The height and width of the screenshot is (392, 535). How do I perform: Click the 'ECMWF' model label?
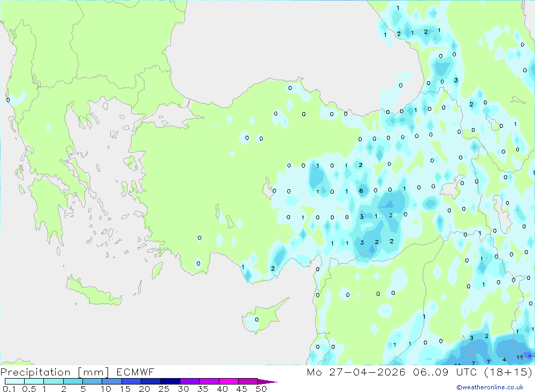click(135, 372)
